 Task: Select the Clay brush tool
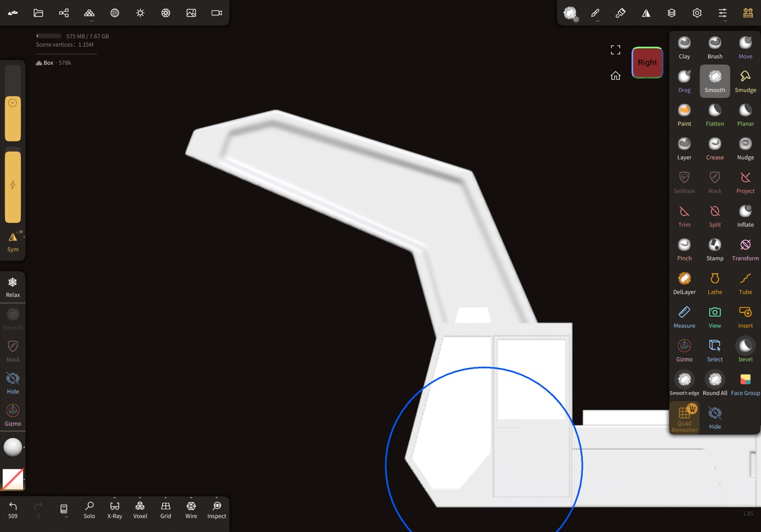click(x=684, y=47)
